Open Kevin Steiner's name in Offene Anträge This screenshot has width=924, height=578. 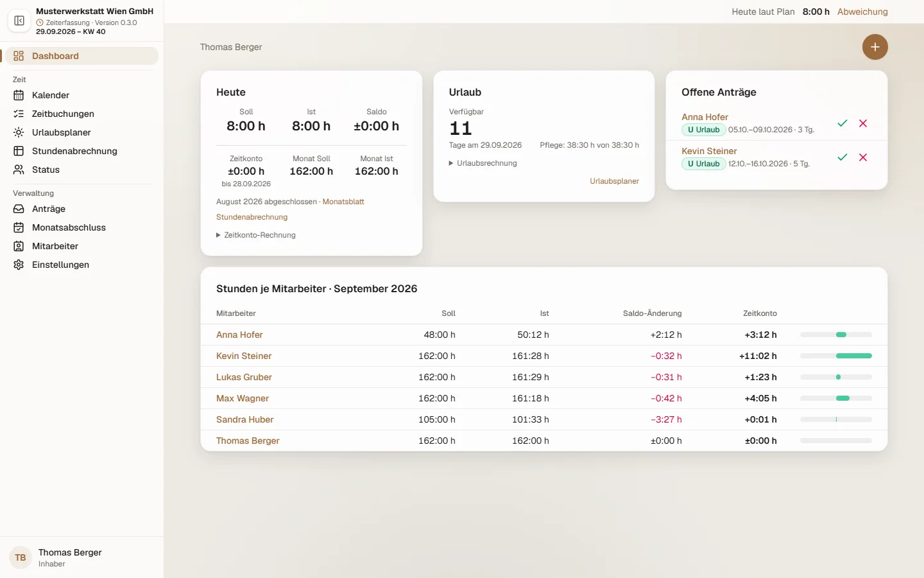click(709, 151)
